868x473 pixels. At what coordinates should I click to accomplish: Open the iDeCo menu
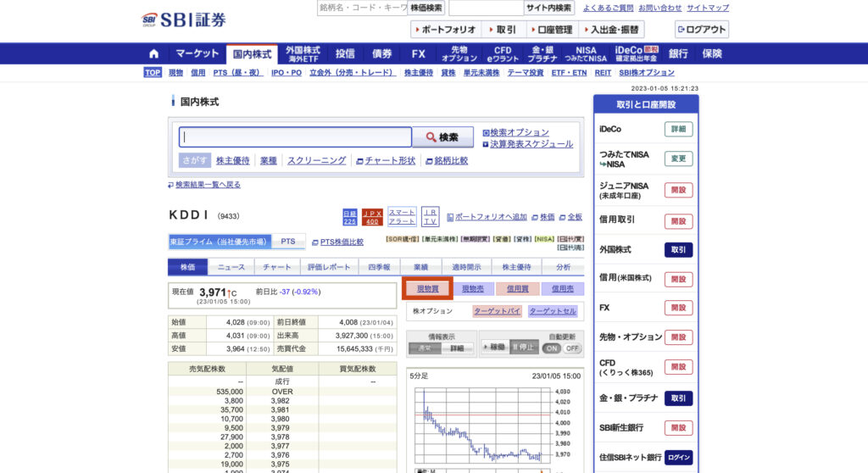tap(637, 53)
